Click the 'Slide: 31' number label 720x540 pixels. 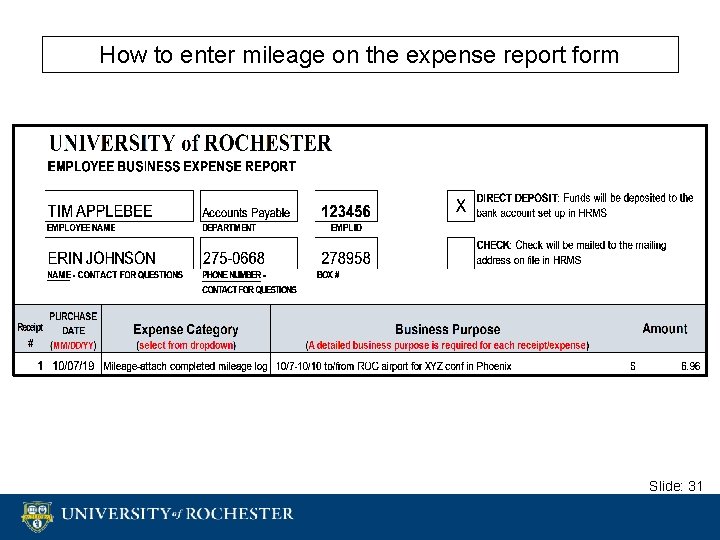[676, 486]
